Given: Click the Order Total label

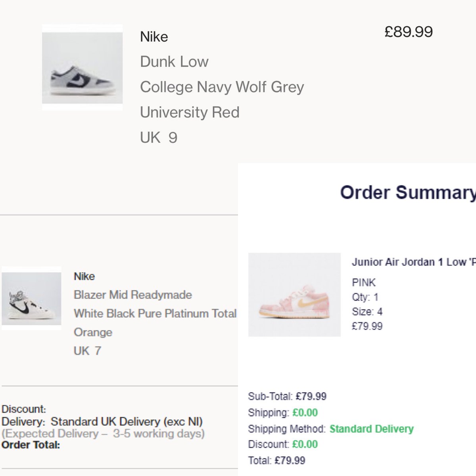Looking at the screenshot, I should (x=31, y=445).
